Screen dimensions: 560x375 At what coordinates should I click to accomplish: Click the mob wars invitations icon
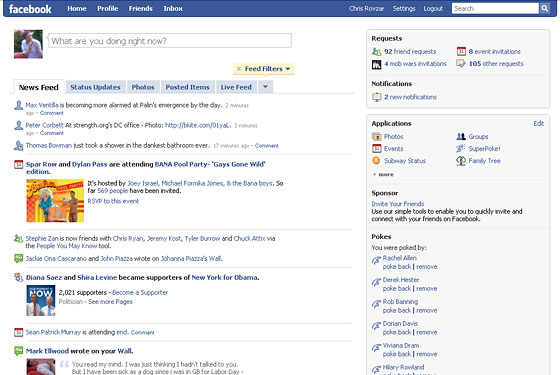pos(376,64)
